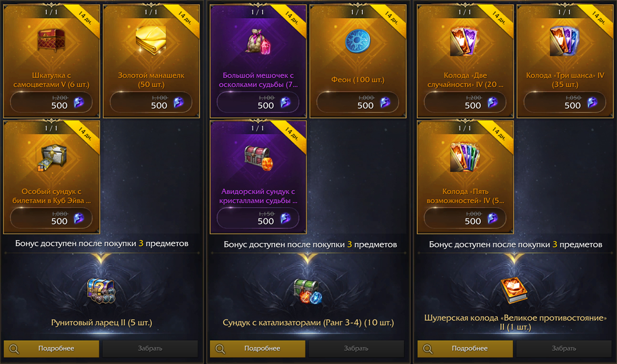Select the blue Pheon coin icon
Viewport: 617px width, 364px height.
358,41
